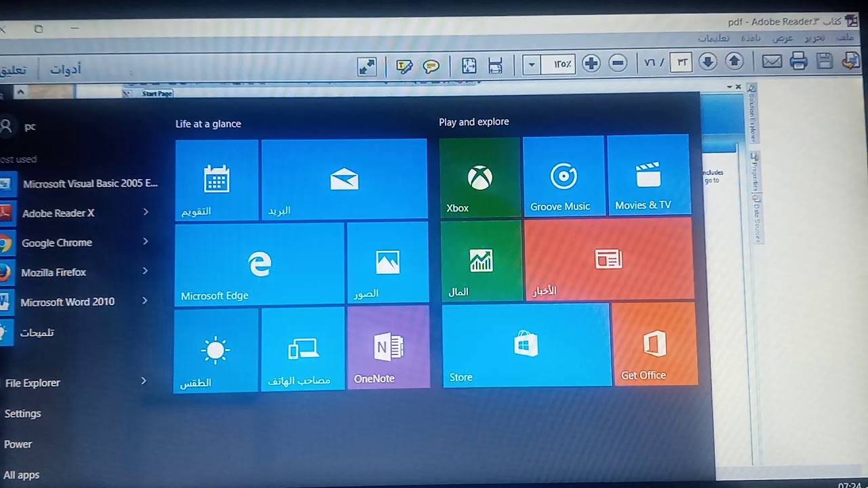Open the Groove Music tile
Screen dimensions: 868x488
[x=563, y=176]
